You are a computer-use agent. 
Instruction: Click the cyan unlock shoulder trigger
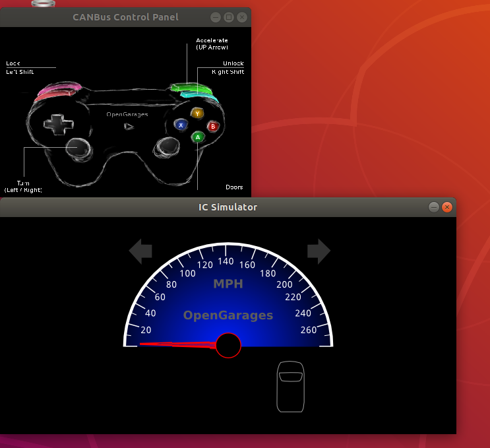(199, 96)
